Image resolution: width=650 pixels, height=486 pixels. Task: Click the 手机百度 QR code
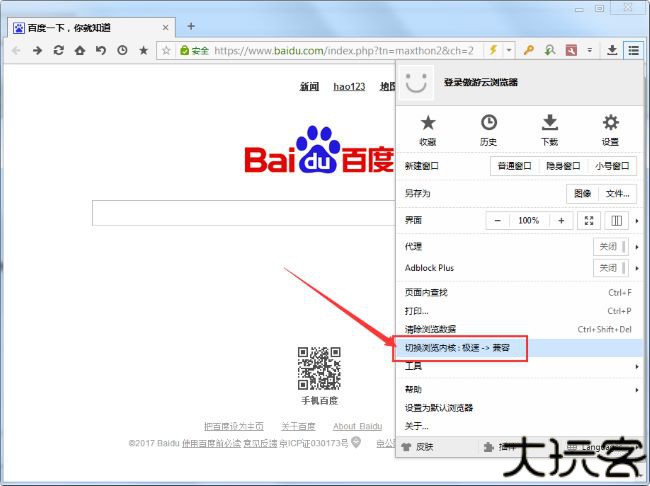[319, 368]
